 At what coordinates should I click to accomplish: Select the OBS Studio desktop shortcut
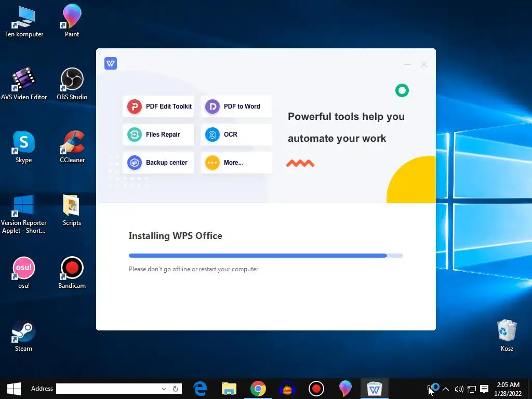point(72,84)
